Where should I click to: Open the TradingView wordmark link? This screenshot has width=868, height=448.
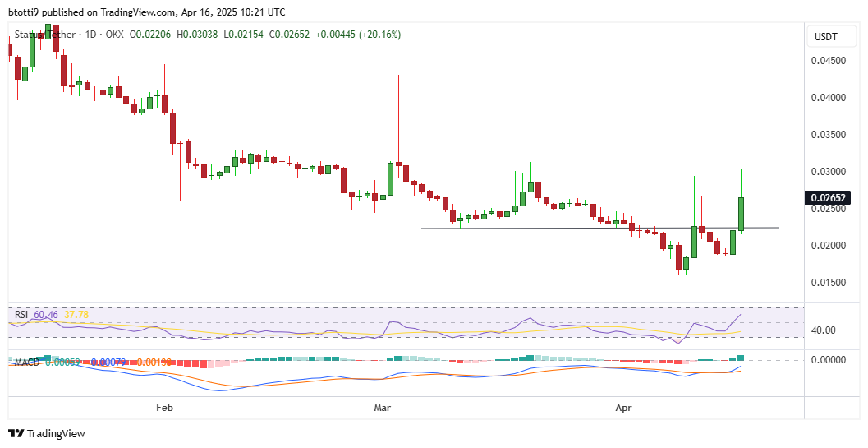(56, 433)
